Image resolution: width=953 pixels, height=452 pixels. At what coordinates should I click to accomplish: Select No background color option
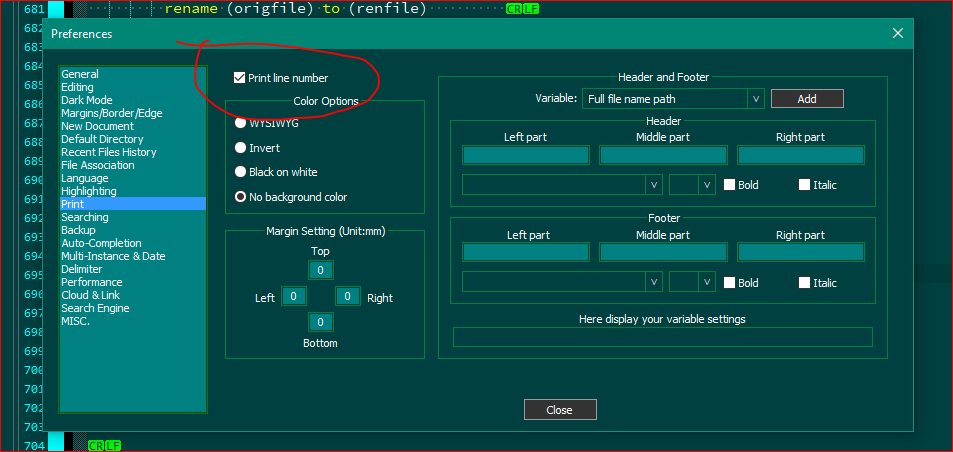[x=240, y=197]
